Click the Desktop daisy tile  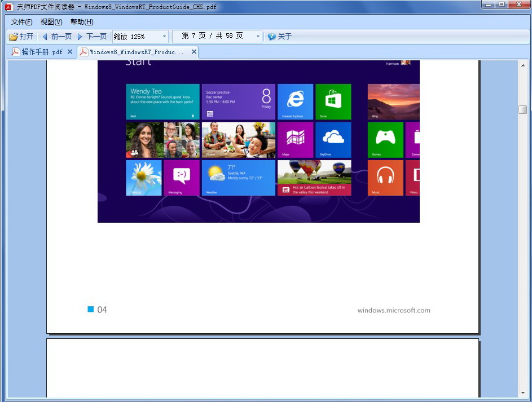(143, 178)
